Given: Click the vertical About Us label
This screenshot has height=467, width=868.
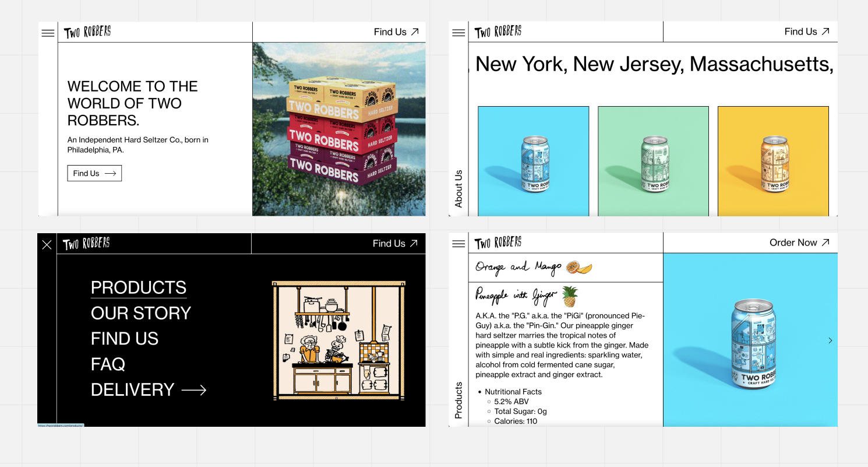Looking at the screenshot, I should click(458, 189).
